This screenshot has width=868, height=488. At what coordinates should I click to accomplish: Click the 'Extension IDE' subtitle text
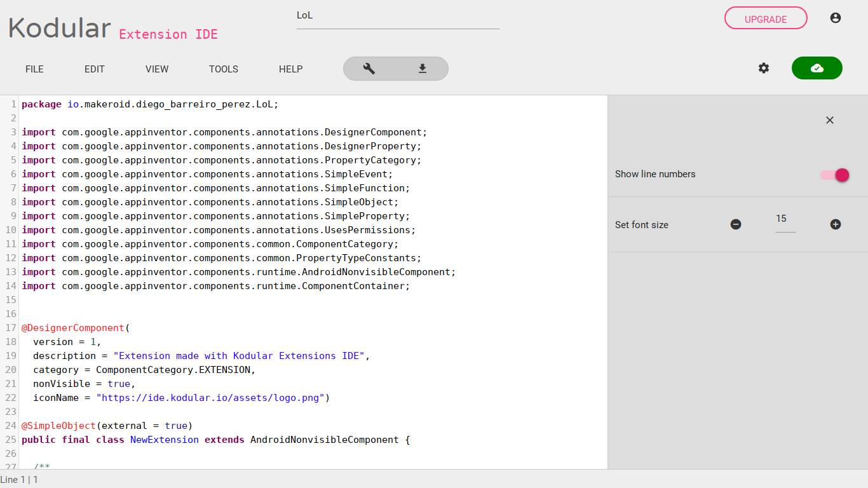[x=168, y=34]
